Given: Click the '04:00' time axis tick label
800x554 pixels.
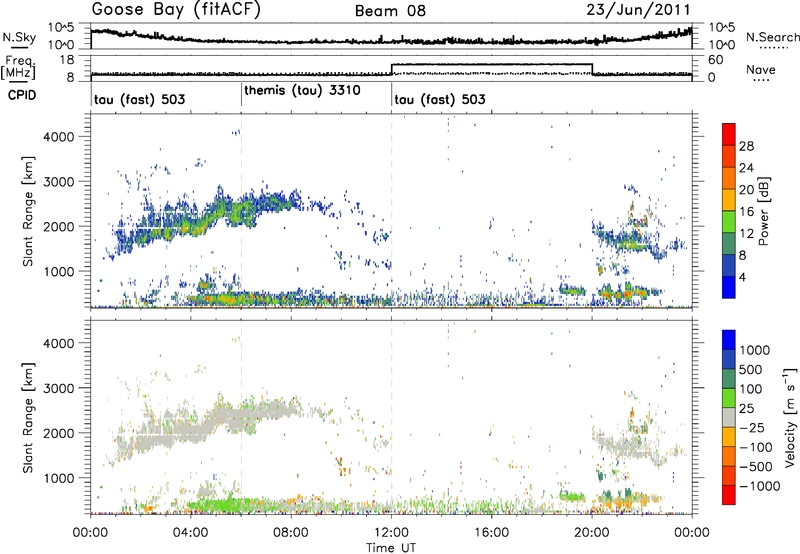Looking at the screenshot, I should coord(191,533).
